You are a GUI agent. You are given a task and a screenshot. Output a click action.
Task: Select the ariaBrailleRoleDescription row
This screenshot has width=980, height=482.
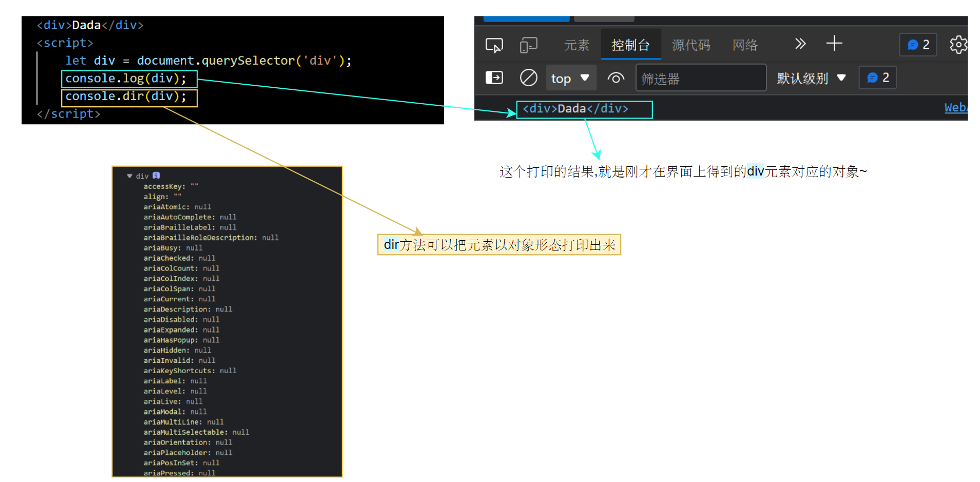(211, 238)
